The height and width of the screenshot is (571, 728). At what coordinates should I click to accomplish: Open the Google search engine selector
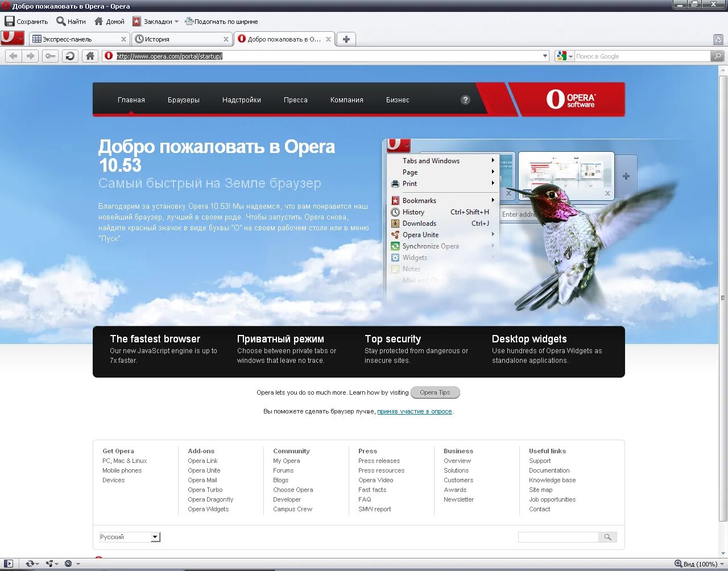click(x=565, y=56)
